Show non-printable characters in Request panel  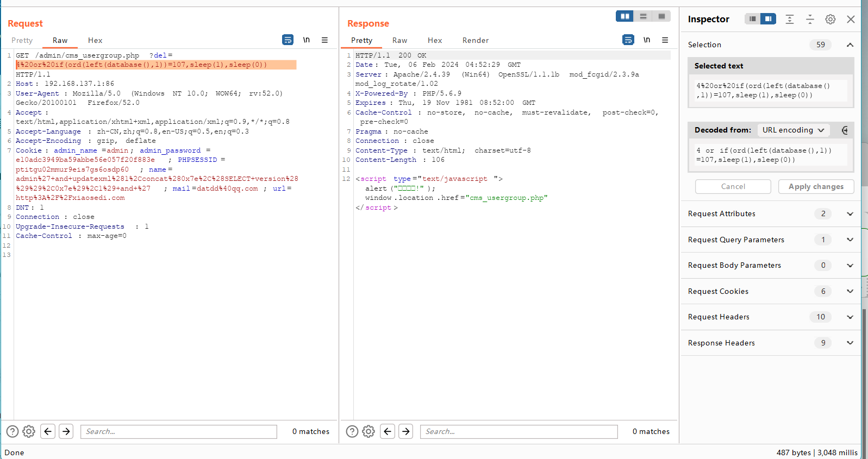(x=307, y=40)
